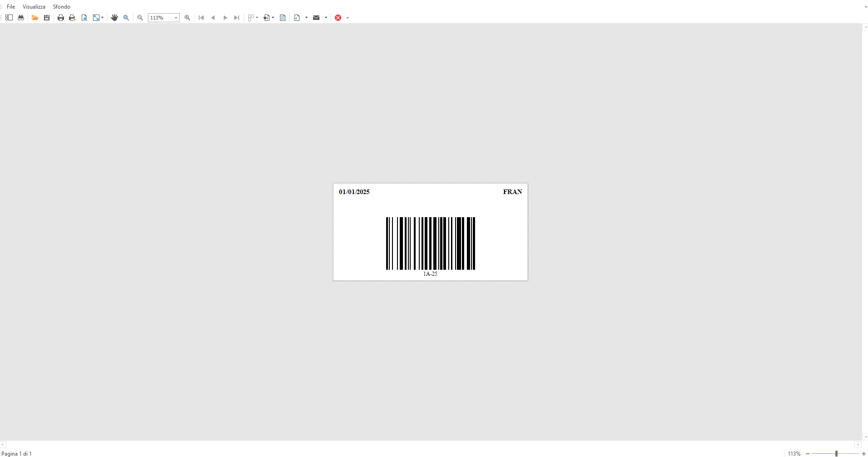Screen dimensions: 868x457
Task: Click the quick print icon
Action: click(72, 18)
